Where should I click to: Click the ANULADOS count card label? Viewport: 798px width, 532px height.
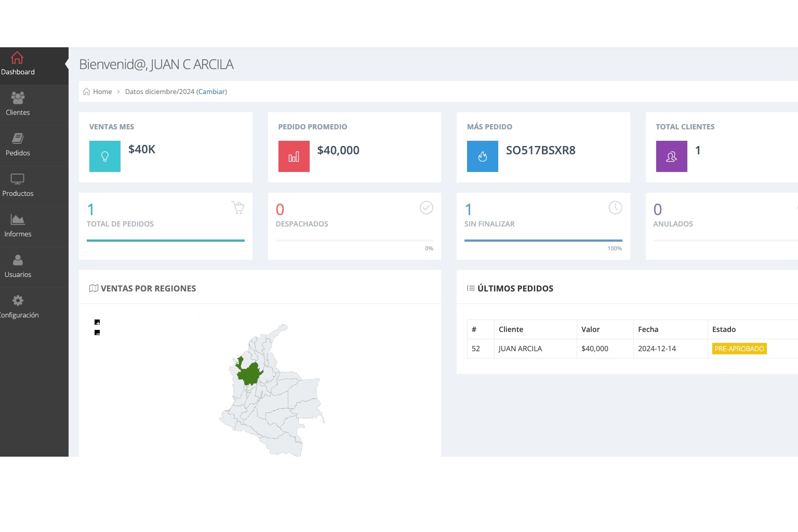click(673, 224)
